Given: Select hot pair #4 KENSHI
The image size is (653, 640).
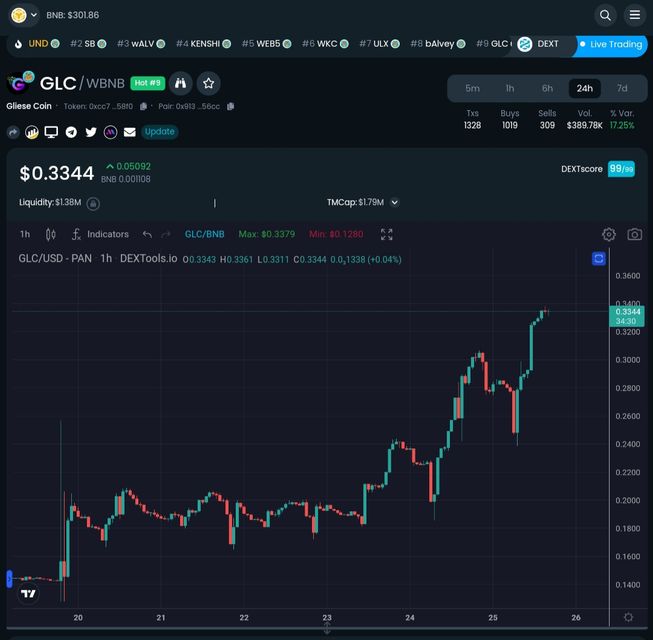Looking at the screenshot, I should click(203, 44).
